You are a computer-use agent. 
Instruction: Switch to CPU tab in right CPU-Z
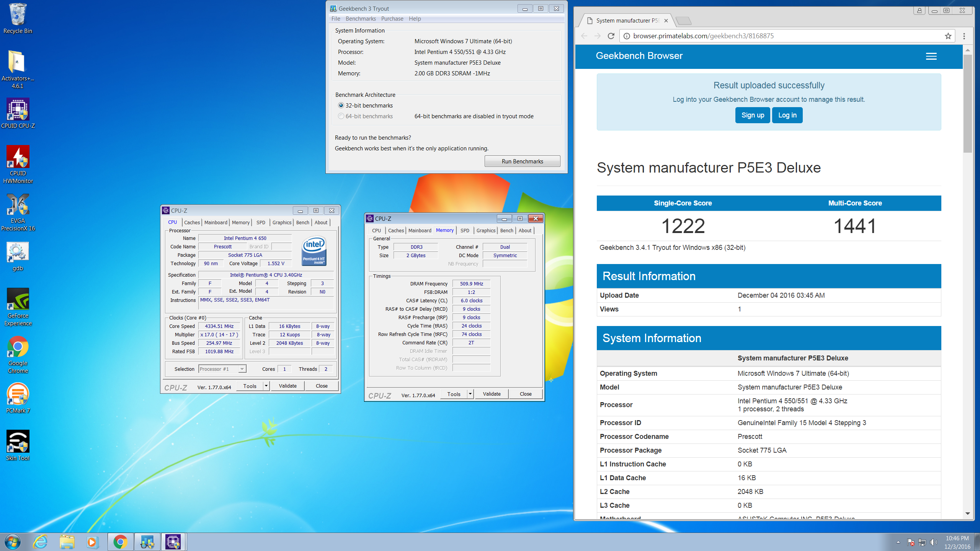(376, 230)
